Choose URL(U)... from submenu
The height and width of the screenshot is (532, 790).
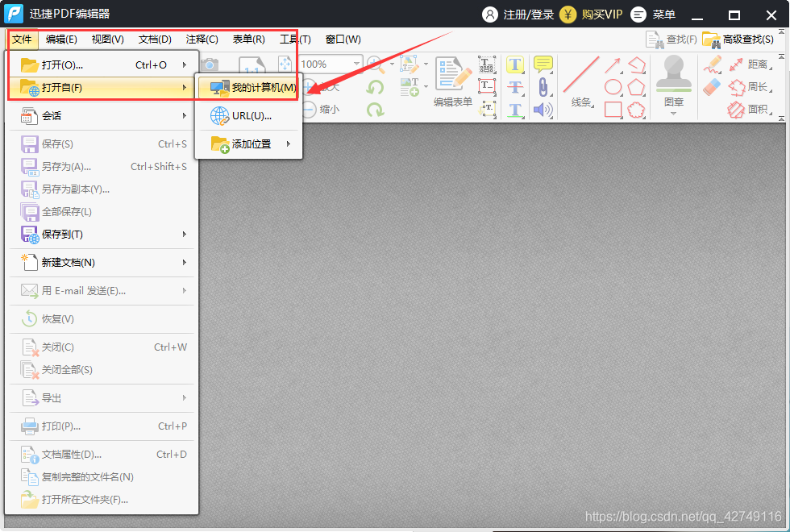pyautogui.click(x=250, y=116)
